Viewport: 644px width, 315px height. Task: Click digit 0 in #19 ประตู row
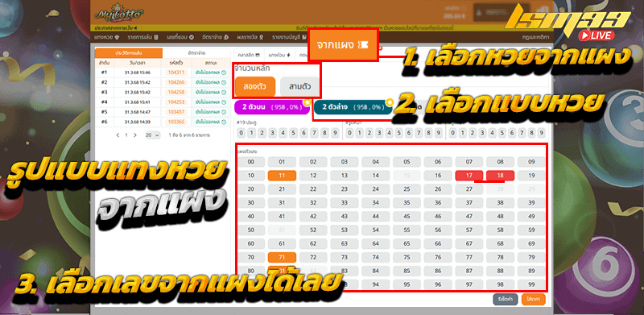[242, 133]
